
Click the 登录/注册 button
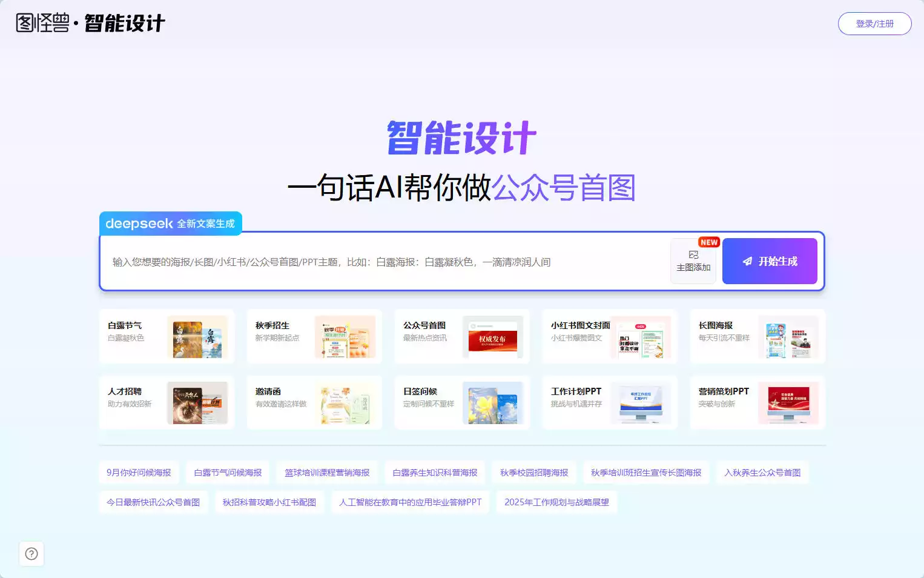tap(874, 23)
